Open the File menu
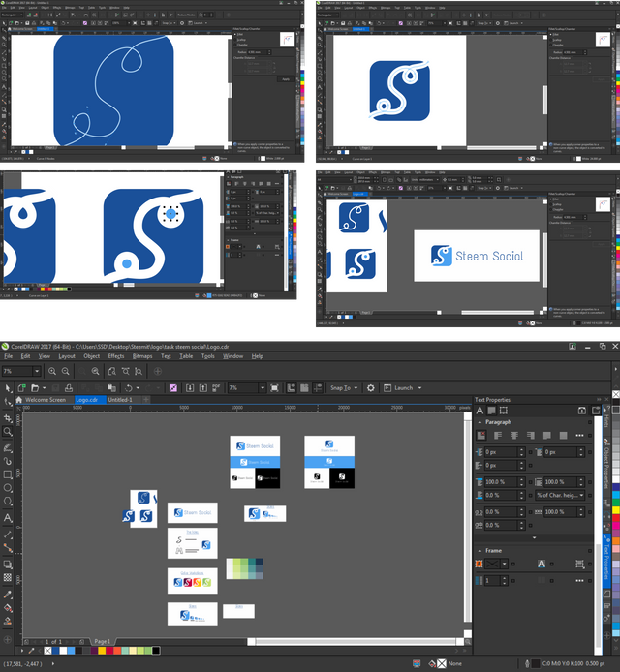The image size is (620, 672). point(8,356)
